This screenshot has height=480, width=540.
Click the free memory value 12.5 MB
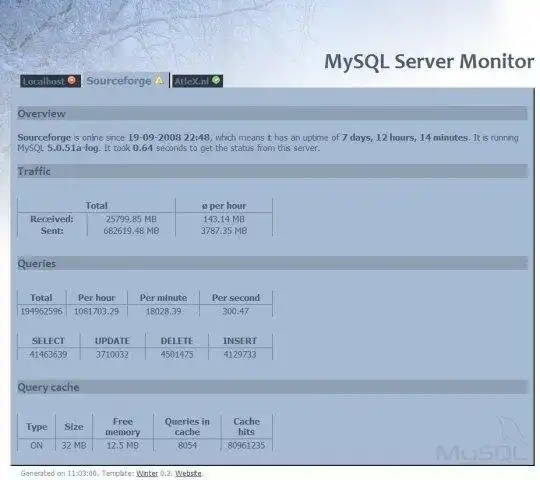tap(123, 446)
